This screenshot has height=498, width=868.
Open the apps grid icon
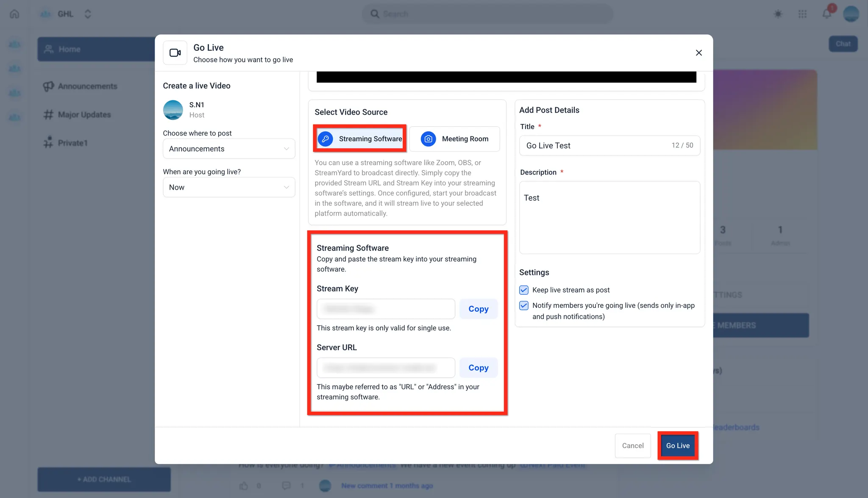pyautogui.click(x=802, y=14)
